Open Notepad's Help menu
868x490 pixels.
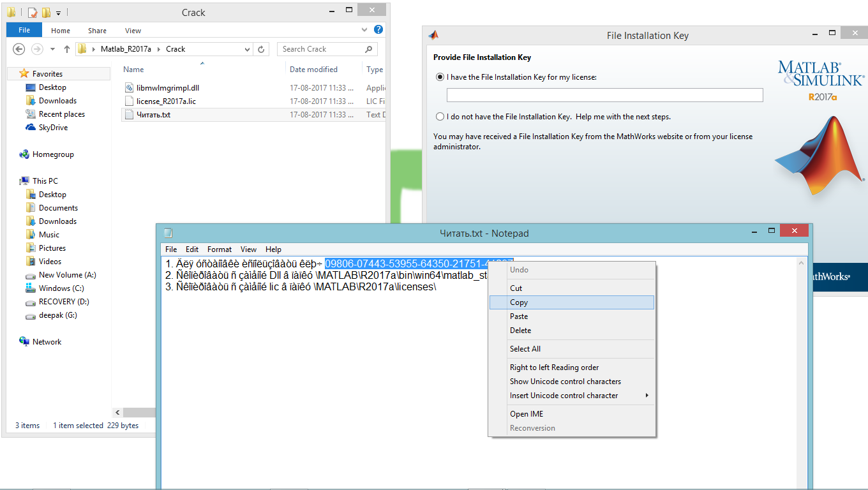coord(273,249)
